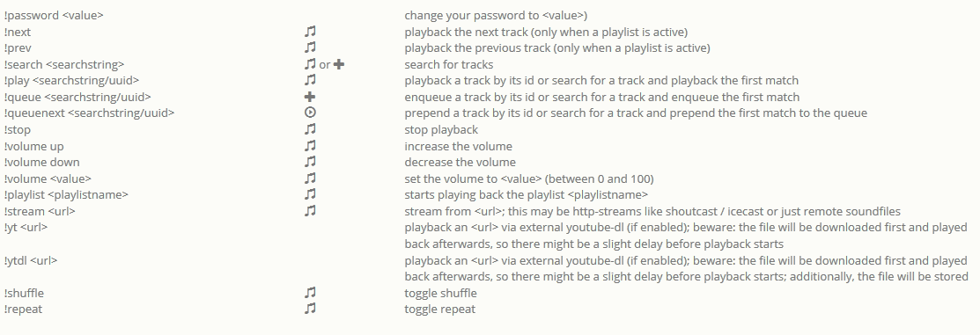980x335 pixels.
Task: Click the music note icon beside !prev
Action: pos(310,47)
